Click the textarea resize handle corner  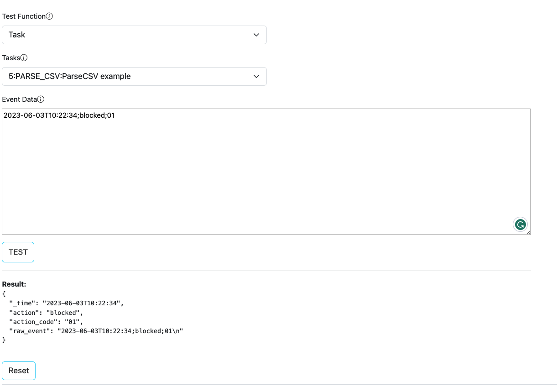point(528,233)
